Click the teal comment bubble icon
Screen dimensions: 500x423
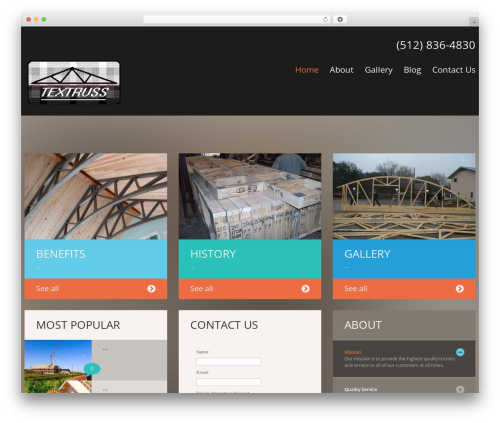pyautogui.click(x=92, y=369)
